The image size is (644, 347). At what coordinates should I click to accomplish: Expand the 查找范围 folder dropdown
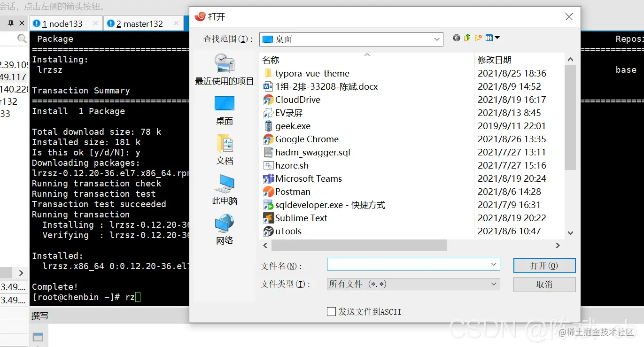point(437,39)
